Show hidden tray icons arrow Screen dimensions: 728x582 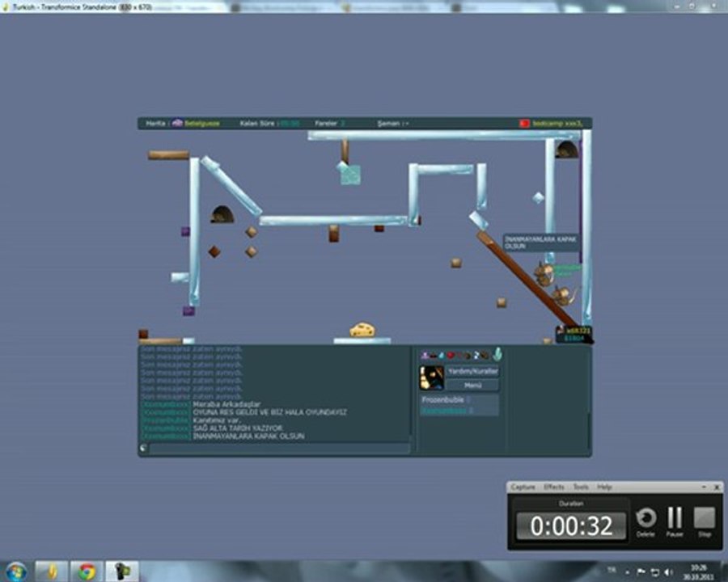click(627, 572)
